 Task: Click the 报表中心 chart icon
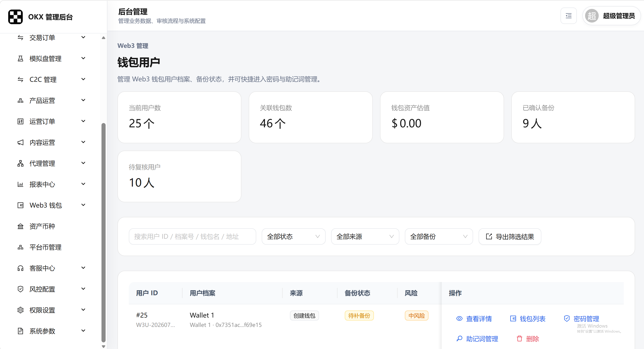tap(20, 184)
